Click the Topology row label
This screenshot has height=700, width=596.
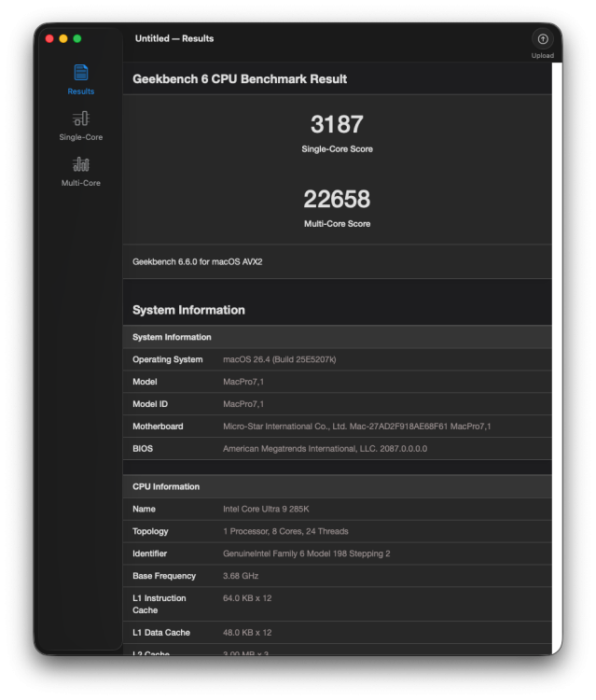150,531
